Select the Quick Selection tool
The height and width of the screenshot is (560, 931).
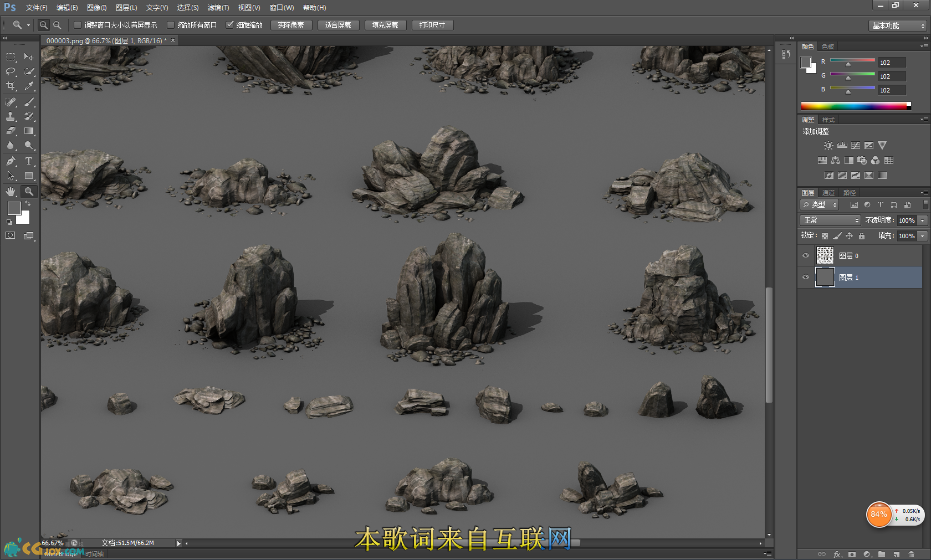(29, 71)
